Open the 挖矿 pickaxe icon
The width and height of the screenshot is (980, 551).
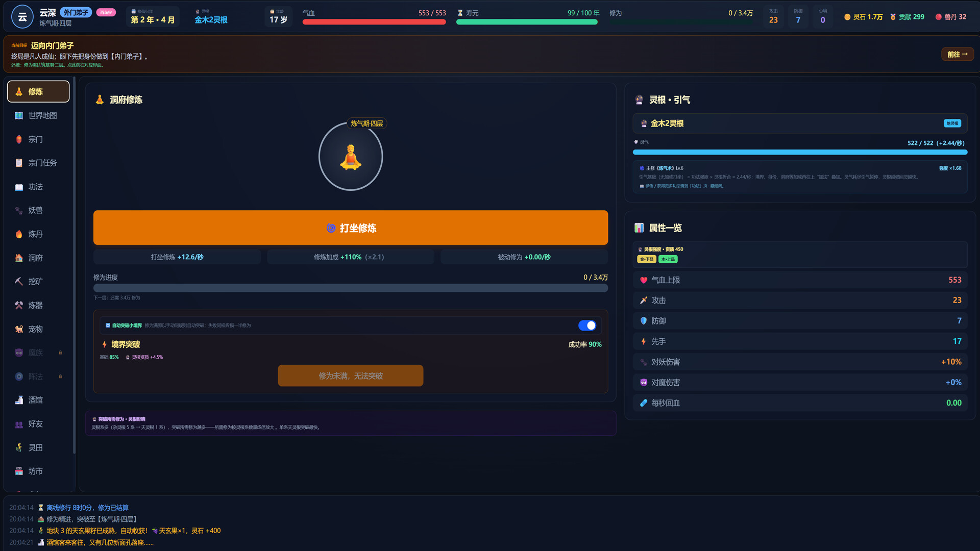pyautogui.click(x=19, y=282)
